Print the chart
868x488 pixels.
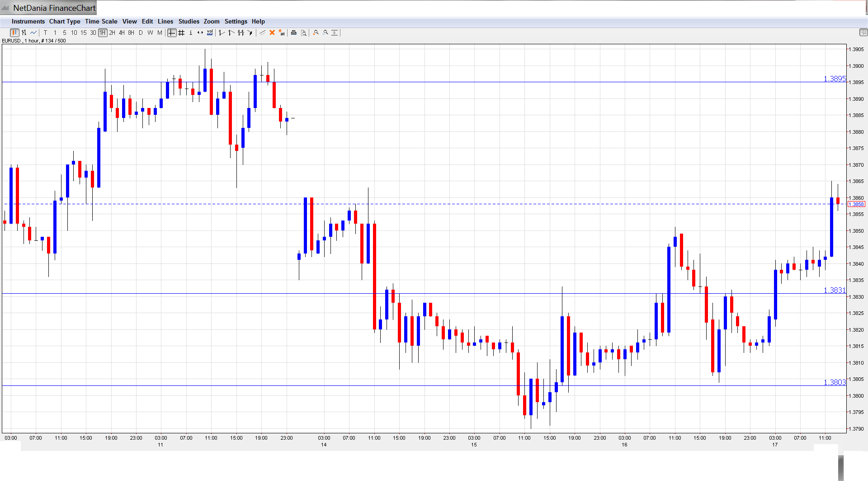(294, 33)
